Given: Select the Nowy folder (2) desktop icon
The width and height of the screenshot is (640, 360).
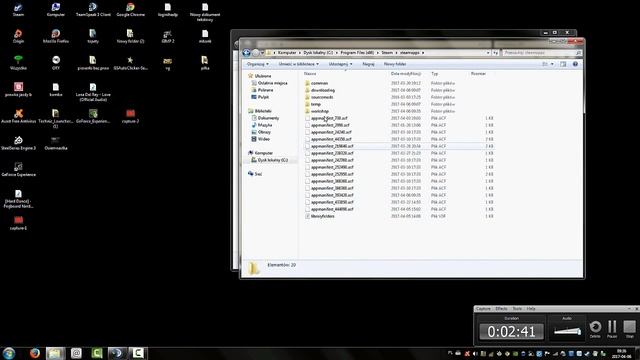Looking at the screenshot, I should pyautogui.click(x=130, y=36).
